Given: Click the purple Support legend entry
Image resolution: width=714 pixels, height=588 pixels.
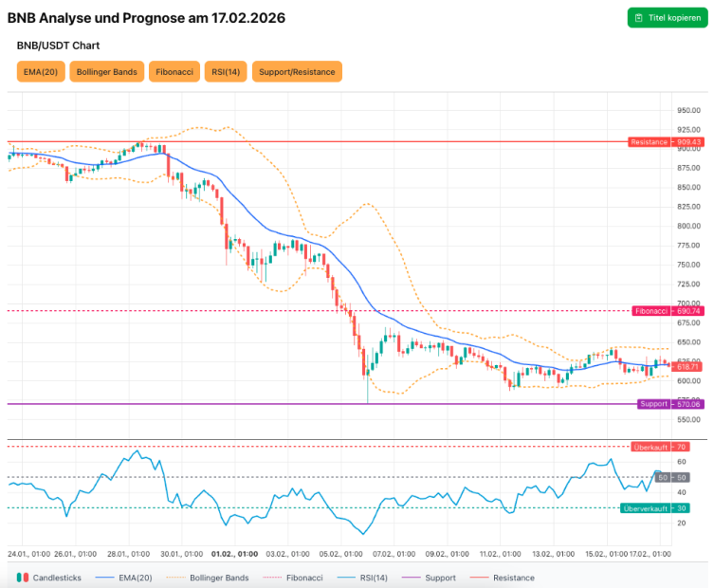Looking at the screenshot, I should click(430, 578).
